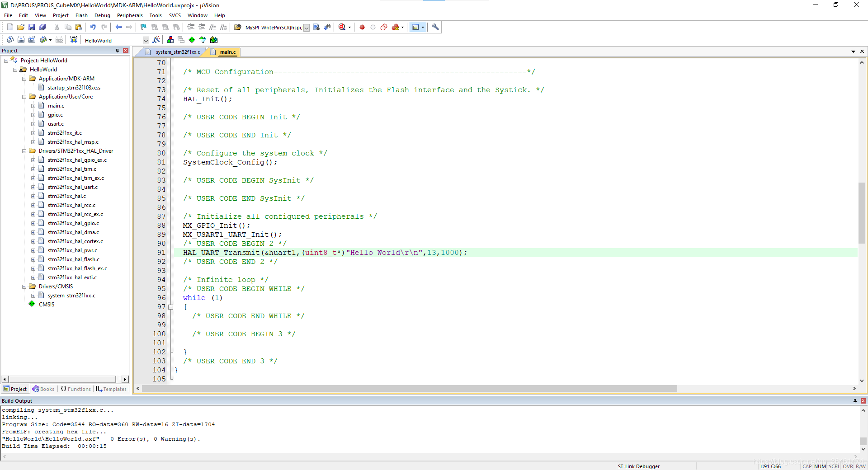Switch to the Books panel tab
Screen dimensions: 868x470
pos(43,389)
